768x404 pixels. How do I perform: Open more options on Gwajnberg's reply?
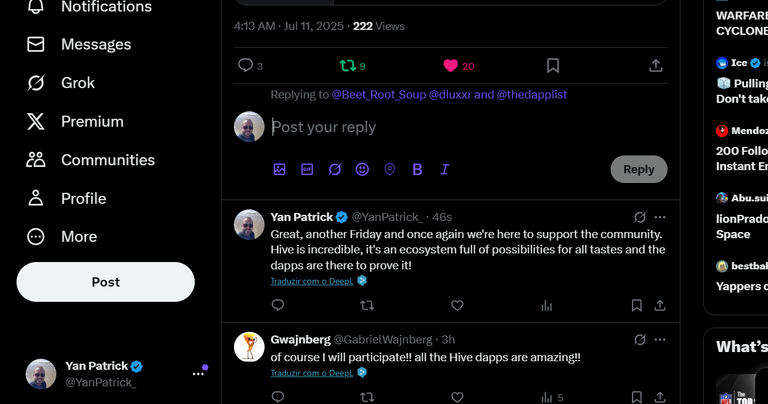click(660, 339)
